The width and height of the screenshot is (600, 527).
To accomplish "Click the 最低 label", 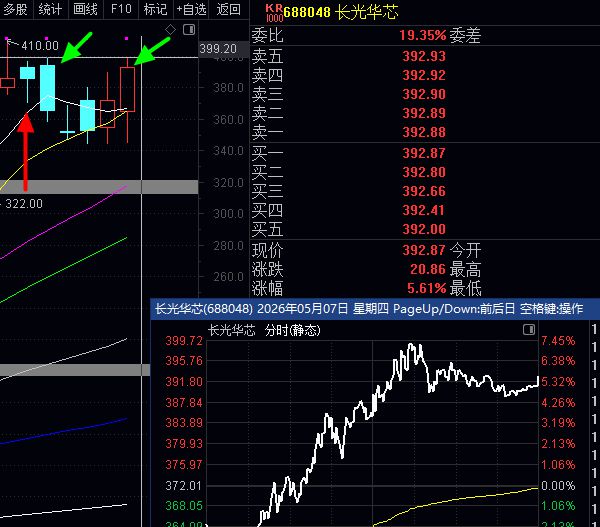I will click(x=465, y=289).
